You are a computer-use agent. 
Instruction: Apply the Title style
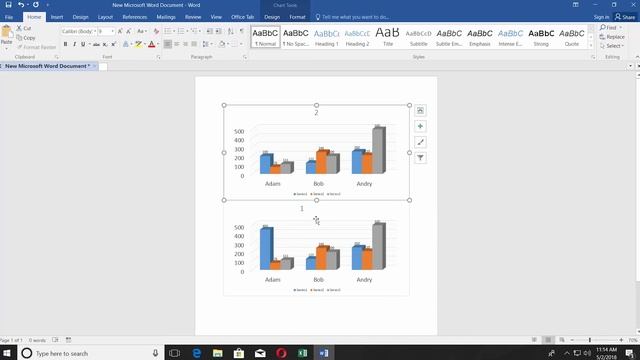(388, 37)
